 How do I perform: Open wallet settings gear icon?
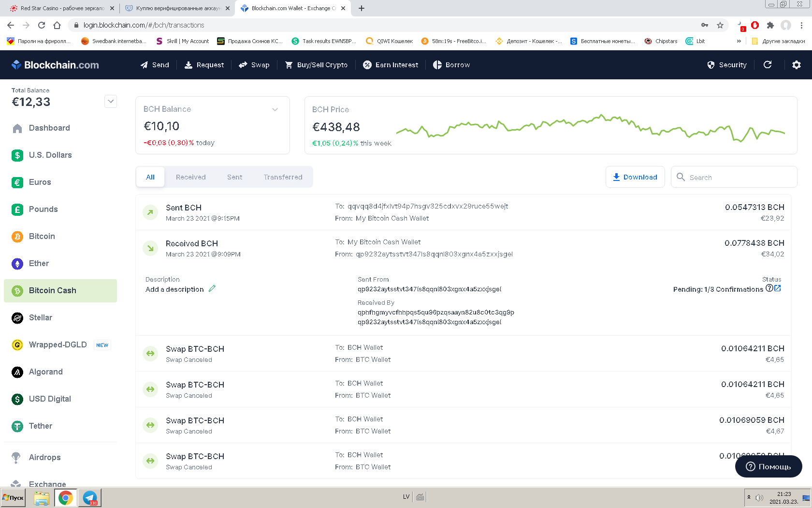tap(797, 65)
